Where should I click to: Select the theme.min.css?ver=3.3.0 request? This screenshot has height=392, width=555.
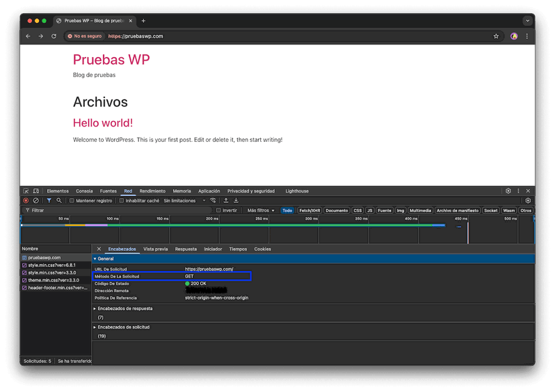[56, 280]
